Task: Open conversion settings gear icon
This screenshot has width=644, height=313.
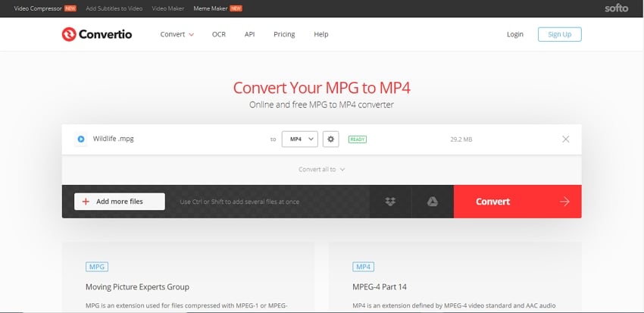Action: 330,139
